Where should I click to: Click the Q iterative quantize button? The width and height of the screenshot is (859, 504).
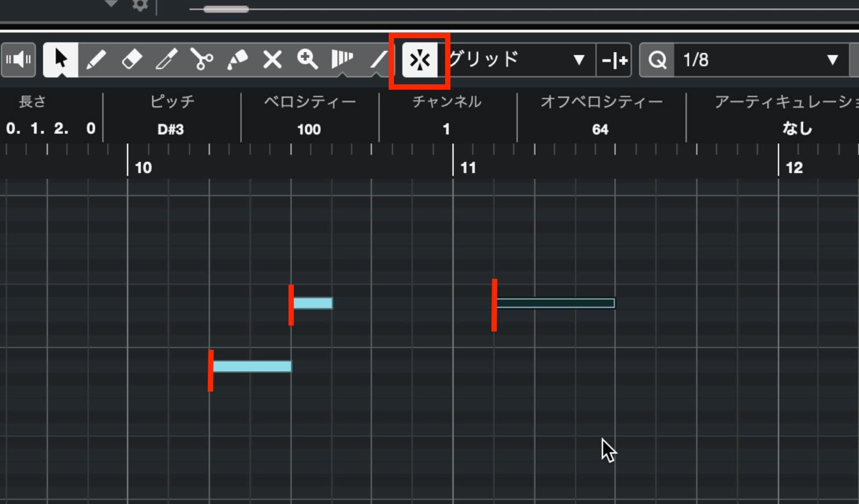(x=657, y=60)
